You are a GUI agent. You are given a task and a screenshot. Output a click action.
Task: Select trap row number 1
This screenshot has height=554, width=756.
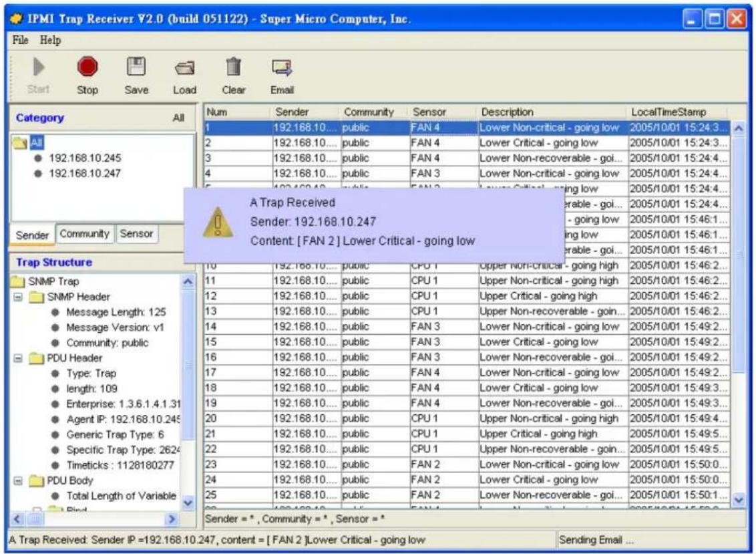[x=467, y=128]
